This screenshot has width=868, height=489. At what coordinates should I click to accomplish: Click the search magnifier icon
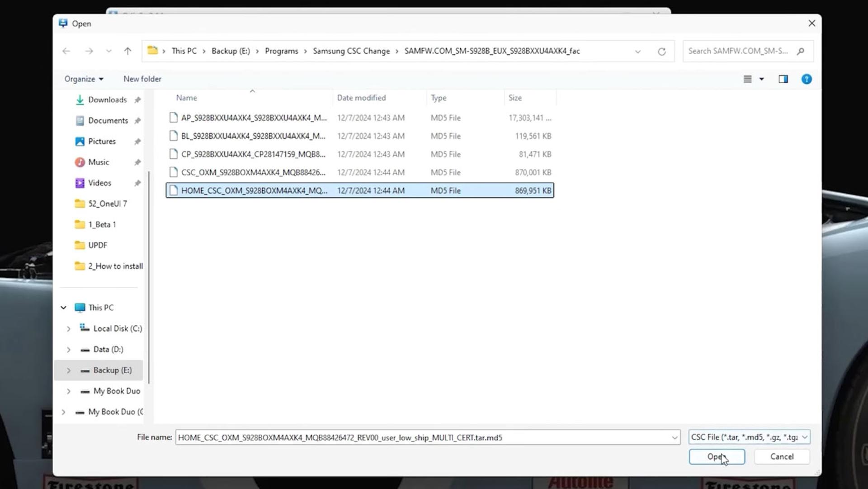point(801,51)
